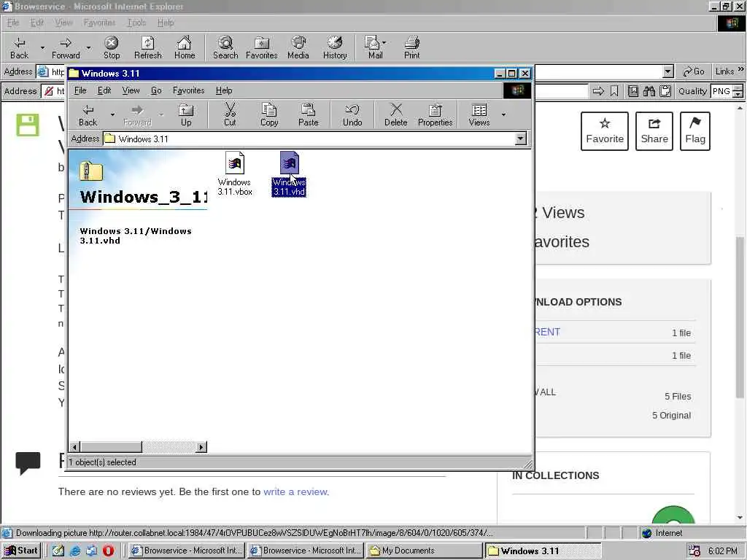Click the folder pane horizontal scrollbar thumb
Screen dimensions: 747x560
click(111, 447)
